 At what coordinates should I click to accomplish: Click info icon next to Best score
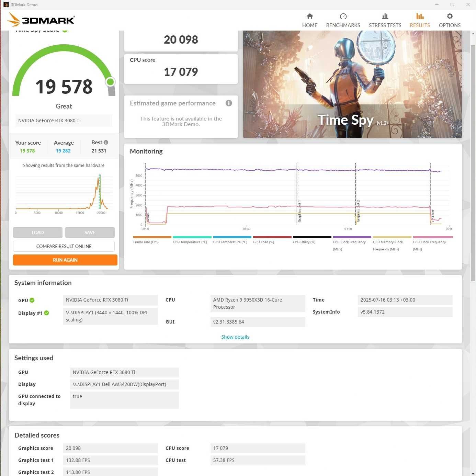[x=106, y=142]
